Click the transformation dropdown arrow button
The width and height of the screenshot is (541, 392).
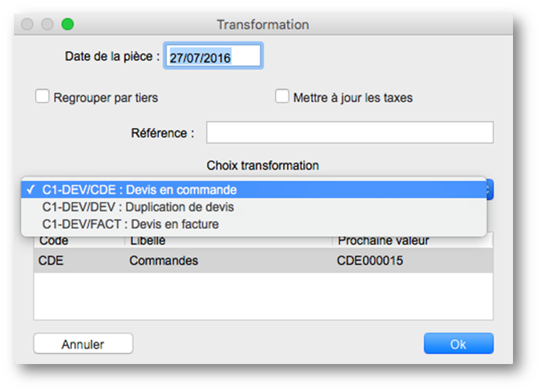pyautogui.click(x=488, y=190)
